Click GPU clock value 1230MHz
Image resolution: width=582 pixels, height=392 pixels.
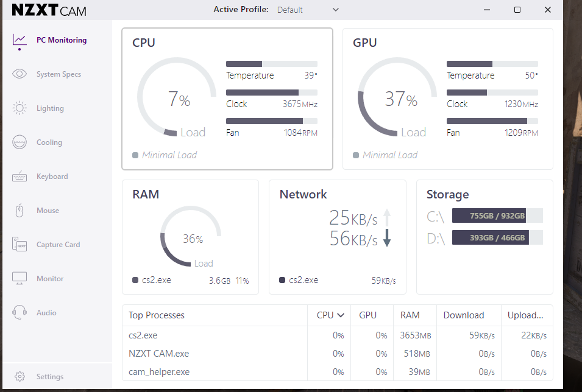pos(521,104)
